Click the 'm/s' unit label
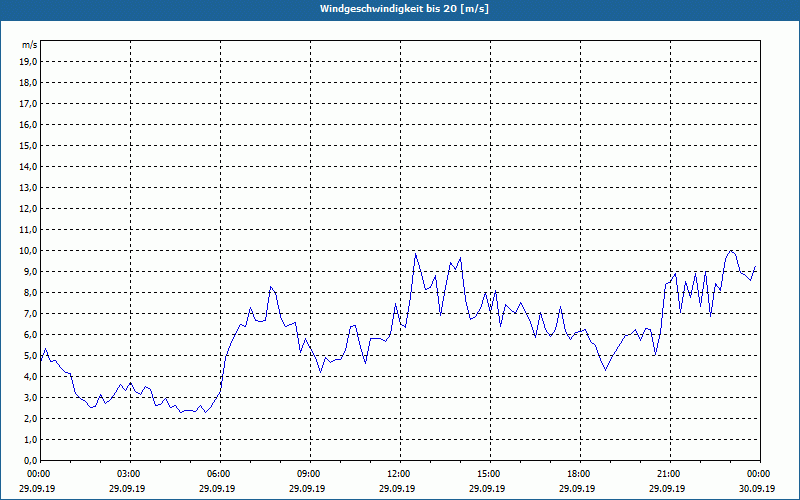The image size is (800, 500). point(30,45)
